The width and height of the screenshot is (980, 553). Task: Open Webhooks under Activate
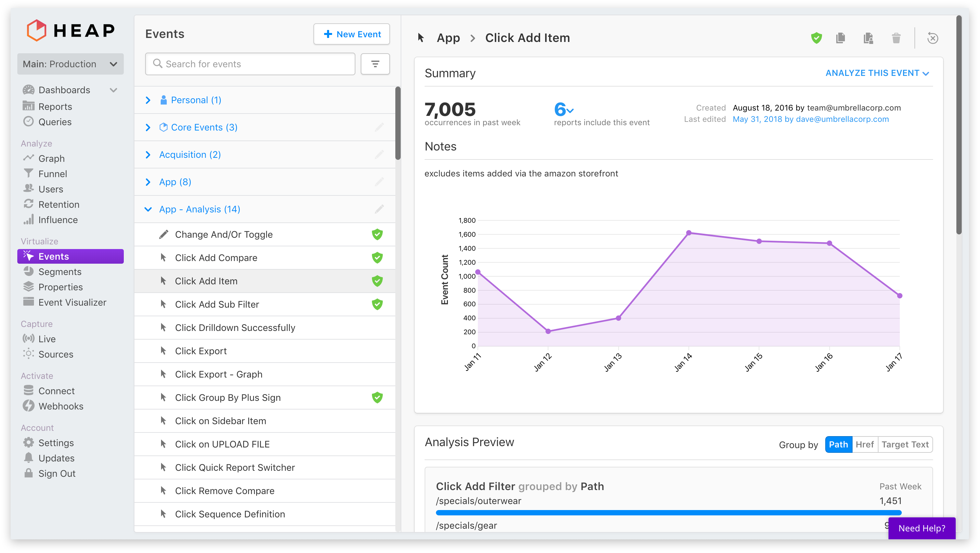(x=61, y=406)
